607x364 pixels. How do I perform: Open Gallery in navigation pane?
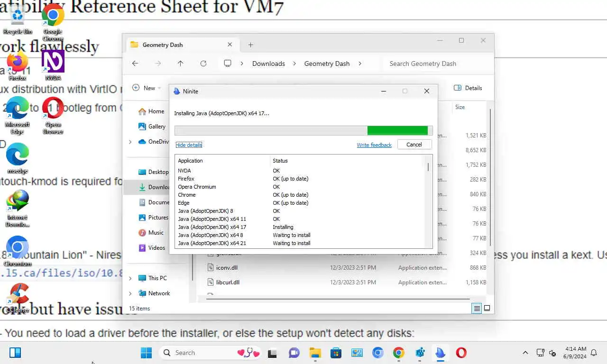tap(152, 127)
